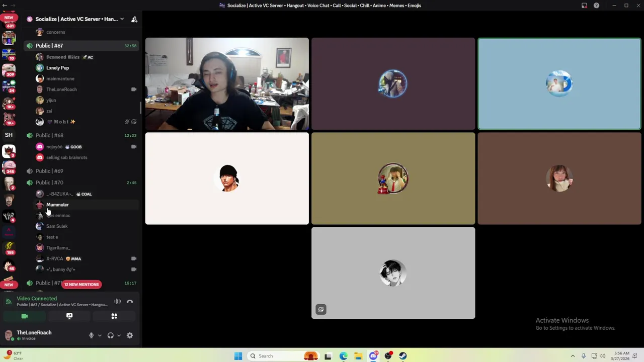Go forward using title bar arrow

12,6
